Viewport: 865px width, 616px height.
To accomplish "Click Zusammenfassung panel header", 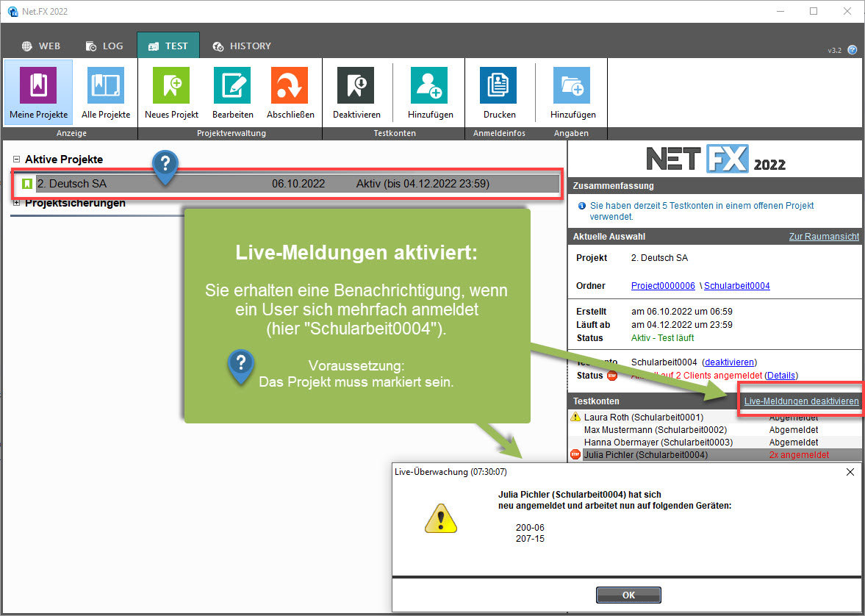I will pos(716,186).
